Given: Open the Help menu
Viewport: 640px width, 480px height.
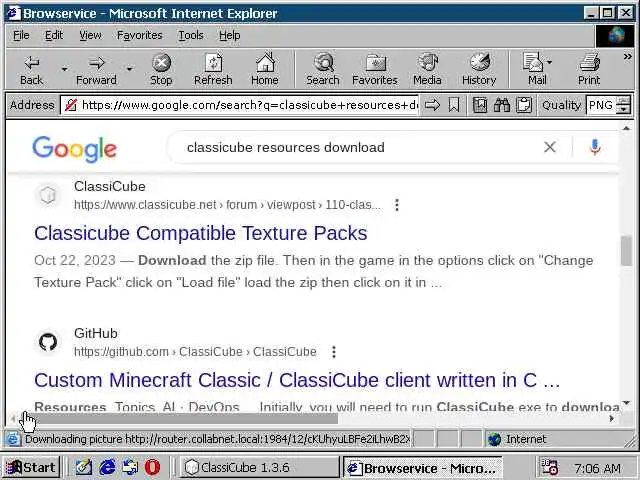Looking at the screenshot, I should pyautogui.click(x=229, y=36).
